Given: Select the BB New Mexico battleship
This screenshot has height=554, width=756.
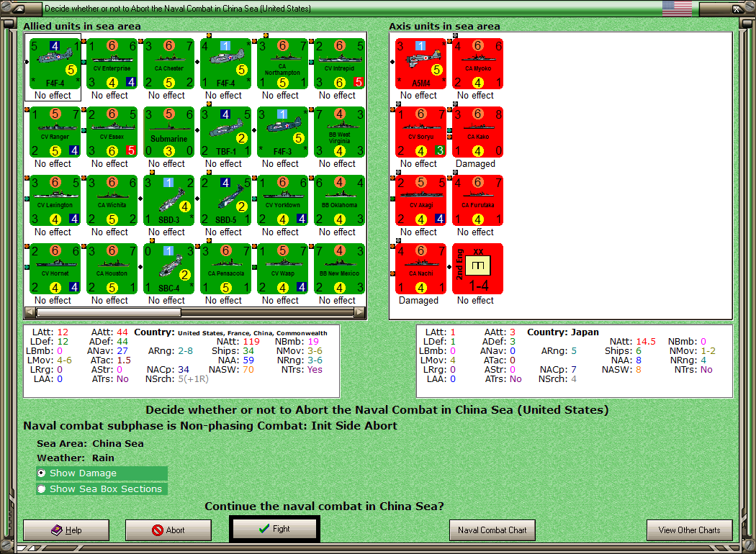Looking at the screenshot, I should coord(339,269).
